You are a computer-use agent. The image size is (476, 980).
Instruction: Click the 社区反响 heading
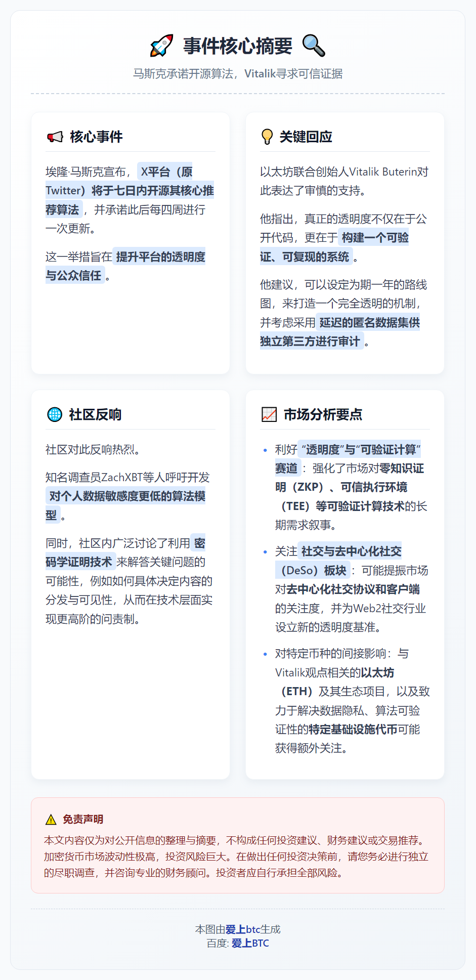[x=95, y=414]
